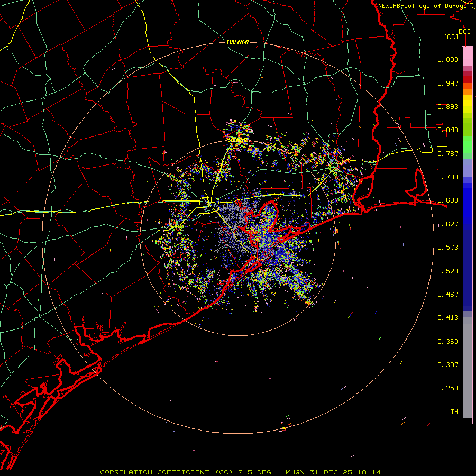Click the 0.627 scale value

pyautogui.click(x=448, y=224)
